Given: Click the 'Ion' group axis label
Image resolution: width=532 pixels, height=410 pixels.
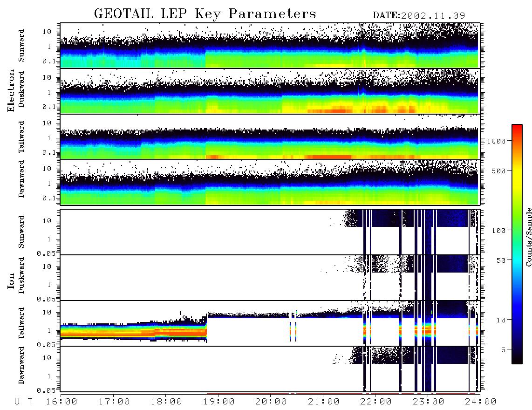Looking at the screenshot, I should point(11,280).
